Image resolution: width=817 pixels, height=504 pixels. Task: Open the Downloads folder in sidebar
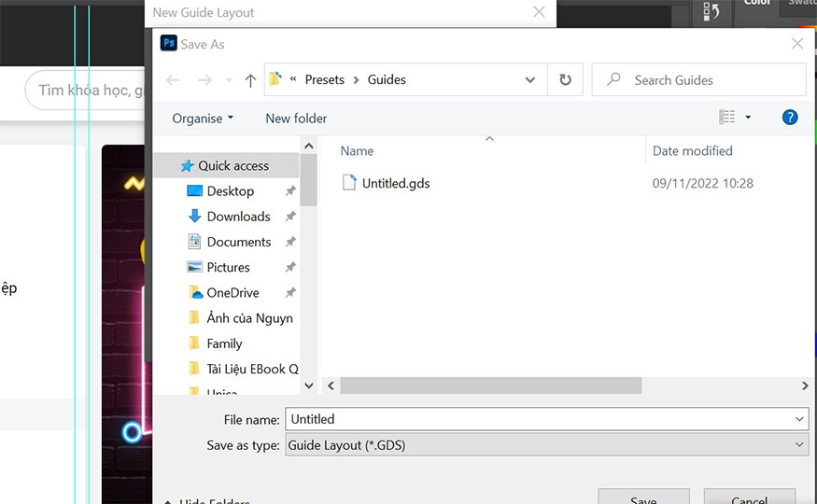(238, 217)
